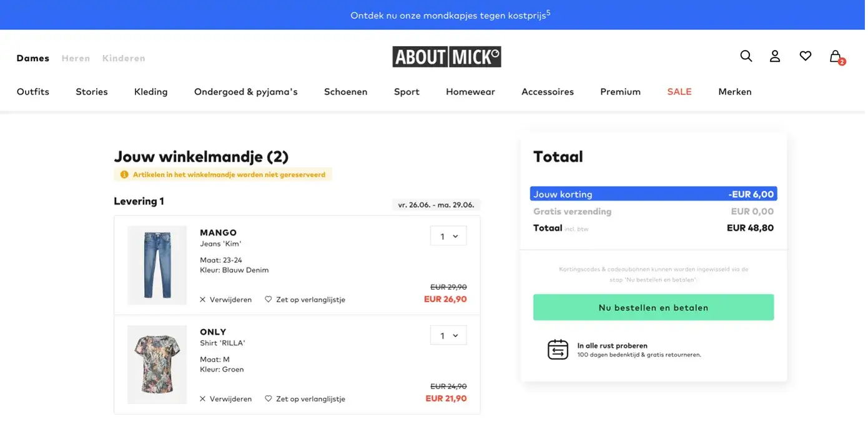
Task: Expand quantity dropdown for ONLY shirt
Action: [448, 335]
